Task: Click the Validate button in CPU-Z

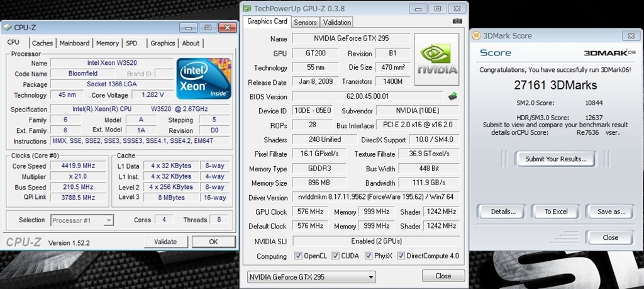Action: [165, 242]
